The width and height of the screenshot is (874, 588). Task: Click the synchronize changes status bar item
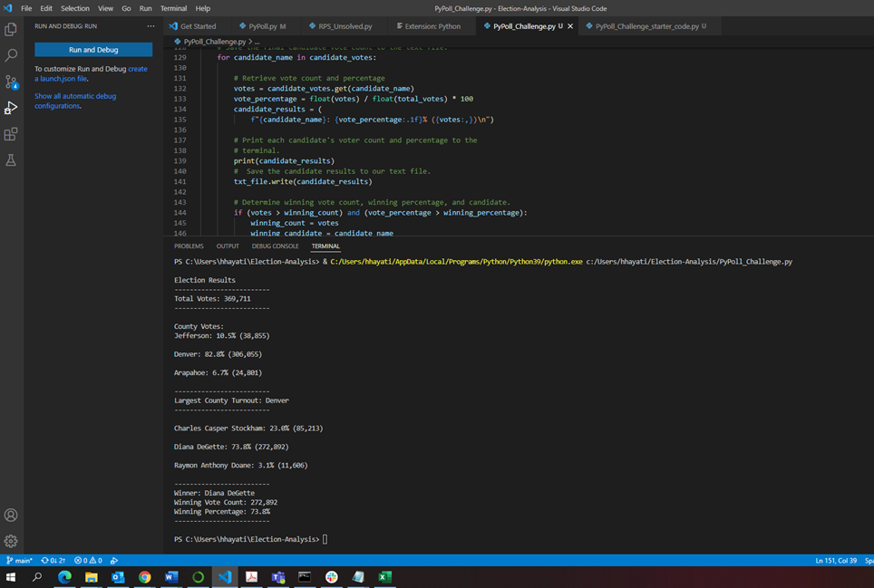(x=53, y=561)
